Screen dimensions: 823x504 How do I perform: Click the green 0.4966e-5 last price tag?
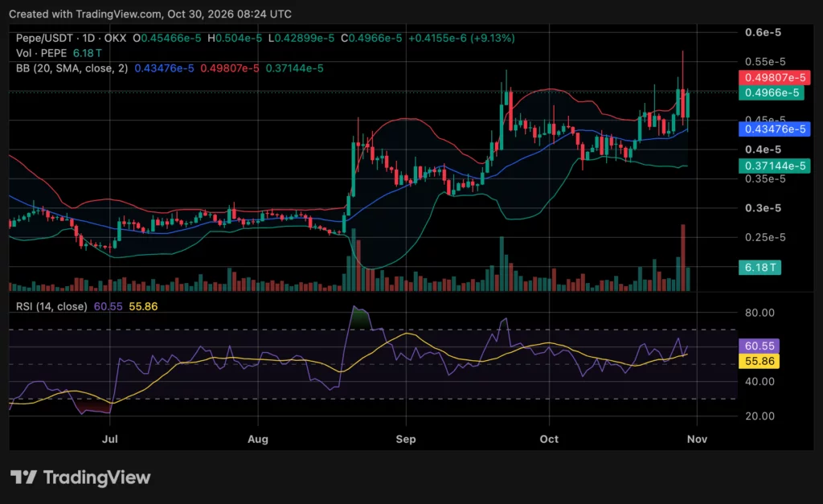(772, 93)
